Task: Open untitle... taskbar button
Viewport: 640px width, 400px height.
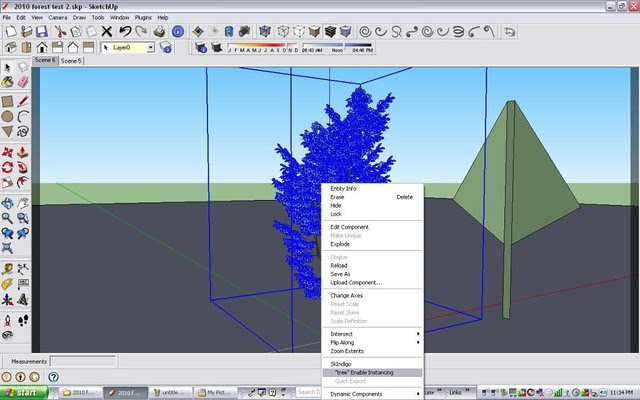Action: point(169,393)
